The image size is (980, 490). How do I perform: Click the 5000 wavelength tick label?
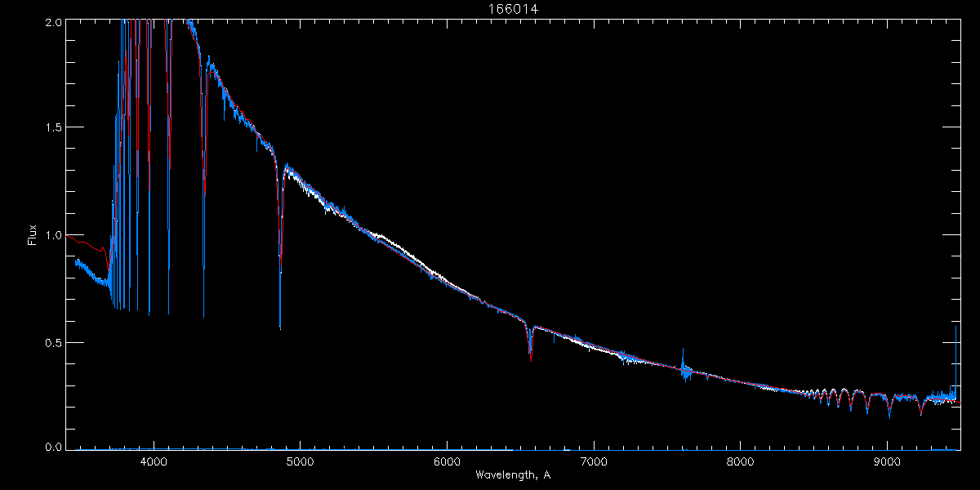pyautogui.click(x=300, y=462)
